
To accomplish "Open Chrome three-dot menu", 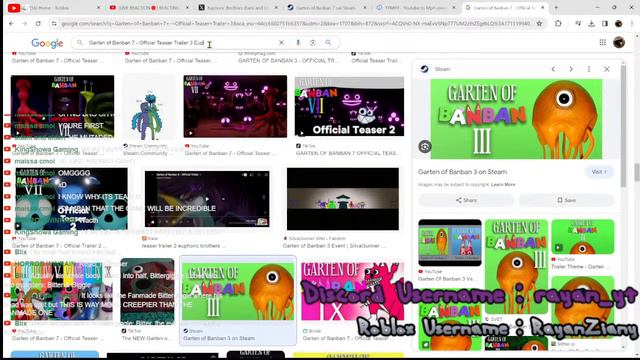I will [632, 24].
